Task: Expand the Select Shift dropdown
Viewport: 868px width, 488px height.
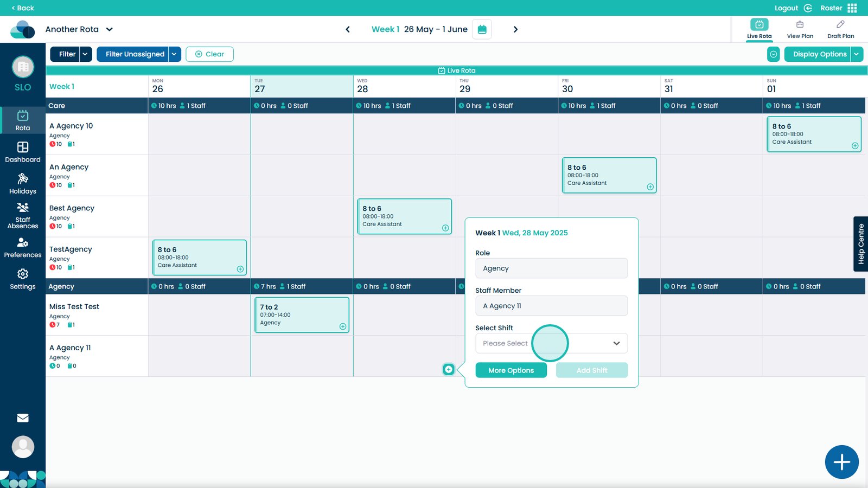Action: point(551,343)
